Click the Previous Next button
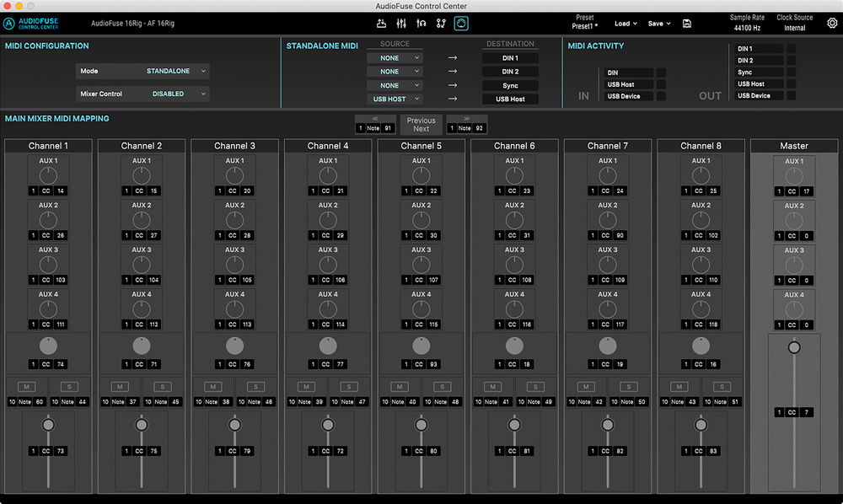The image size is (843, 504). pos(421,125)
